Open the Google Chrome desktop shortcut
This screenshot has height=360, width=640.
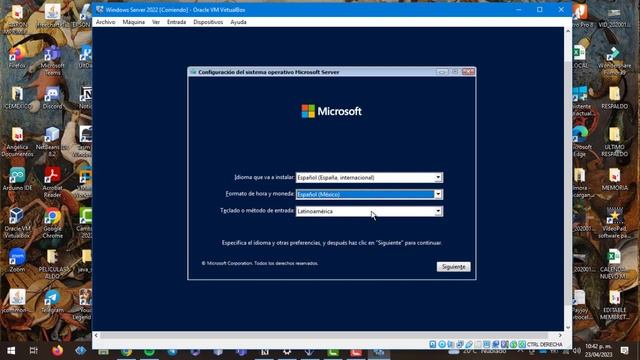(52, 223)
